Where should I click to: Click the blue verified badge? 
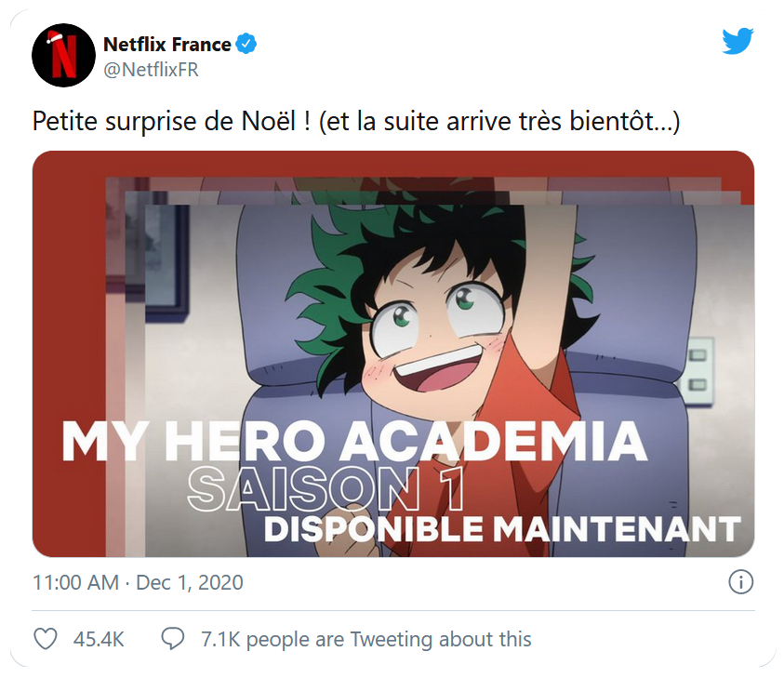point(246,44)
